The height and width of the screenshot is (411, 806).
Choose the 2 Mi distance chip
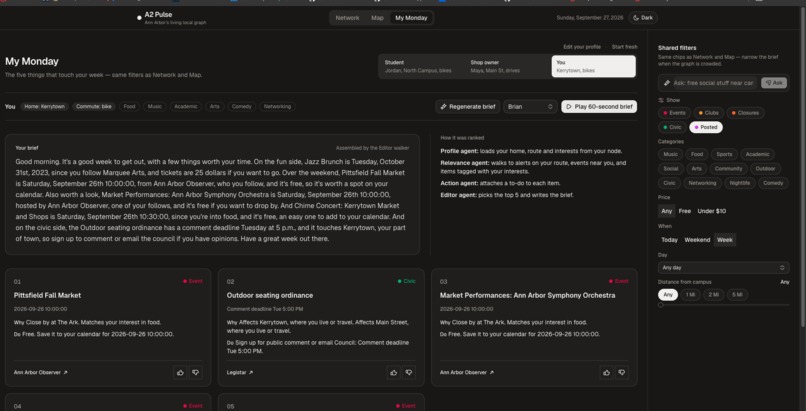click(x=713, y=295)
